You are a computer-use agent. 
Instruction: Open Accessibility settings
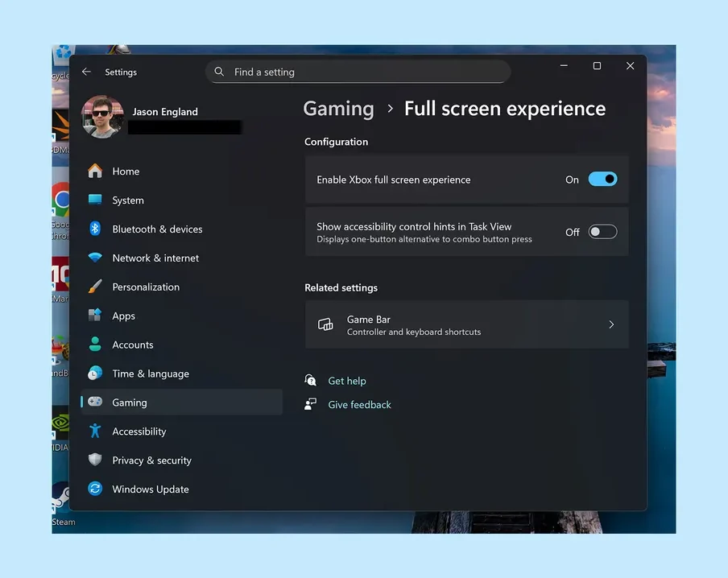pyautogui.click(x=137, y=431)
